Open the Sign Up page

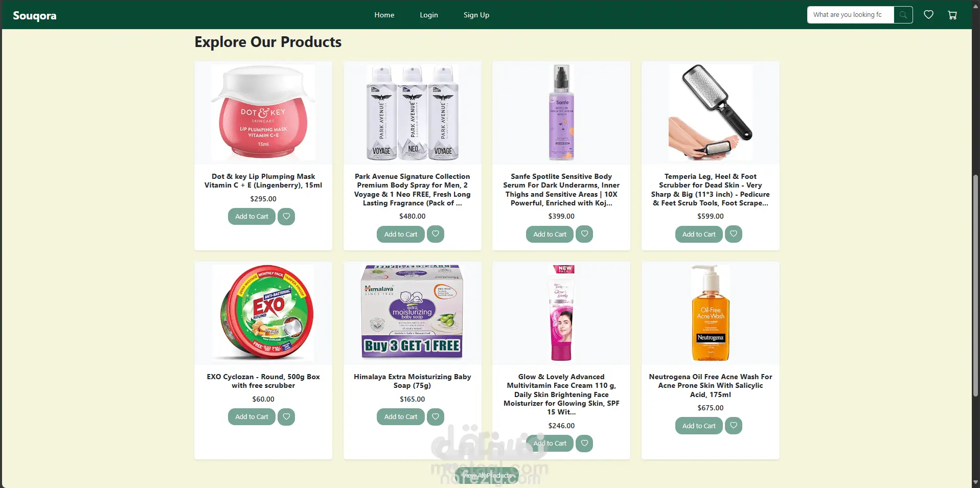click(476, 15)
